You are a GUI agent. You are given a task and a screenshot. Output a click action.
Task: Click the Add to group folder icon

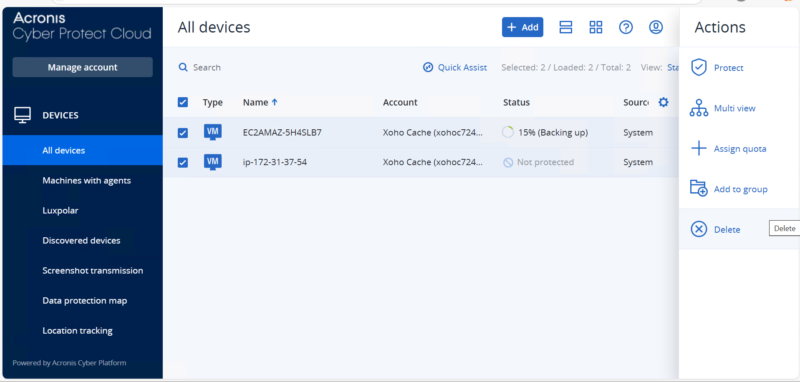coord(698,189)
